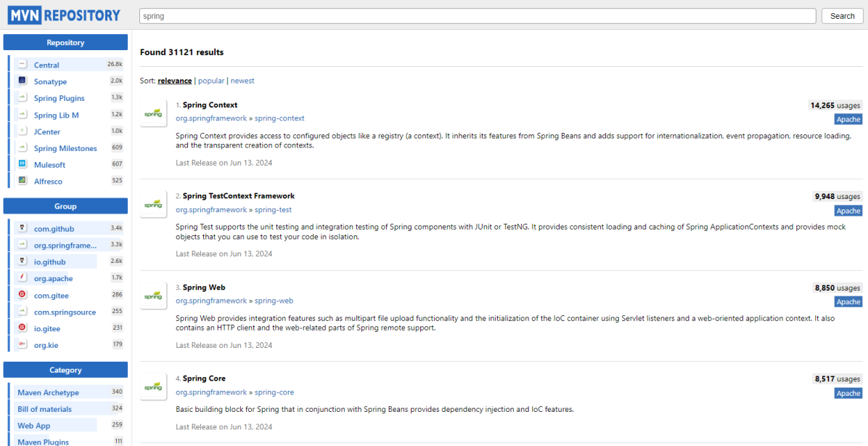Screen dimensions: 868x446
Task: Click the Repository panel header
Action: (65, 42)
